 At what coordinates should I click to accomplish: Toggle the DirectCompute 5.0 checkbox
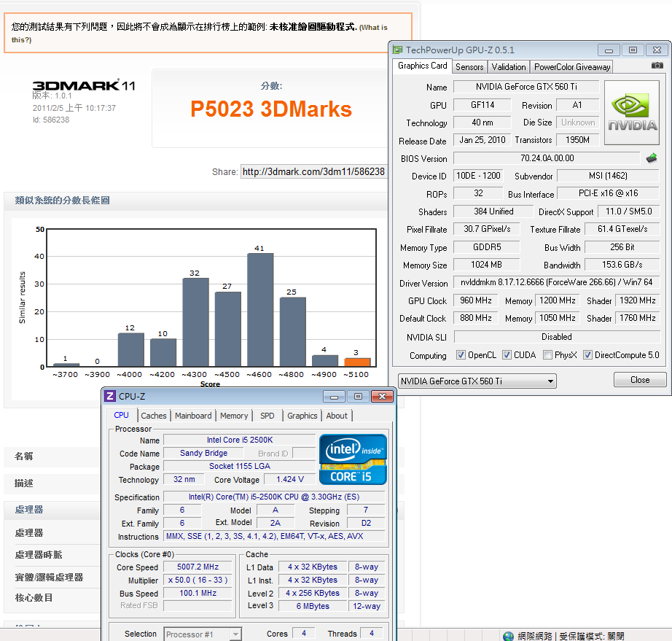587,354
